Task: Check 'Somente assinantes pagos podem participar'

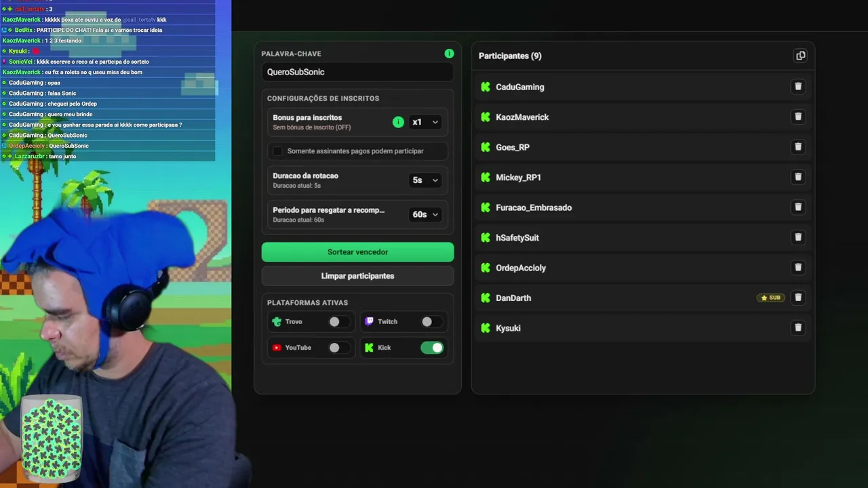Action: [277, 151]
